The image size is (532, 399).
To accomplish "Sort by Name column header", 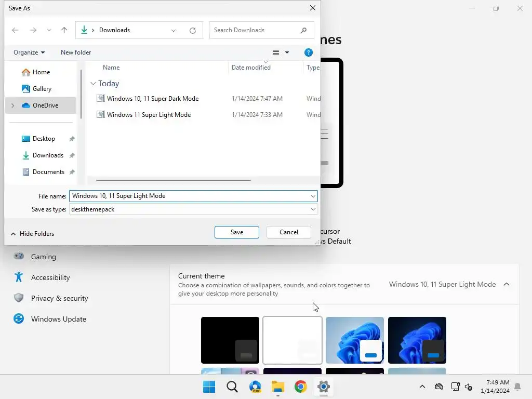I will [x=111, y=67].
